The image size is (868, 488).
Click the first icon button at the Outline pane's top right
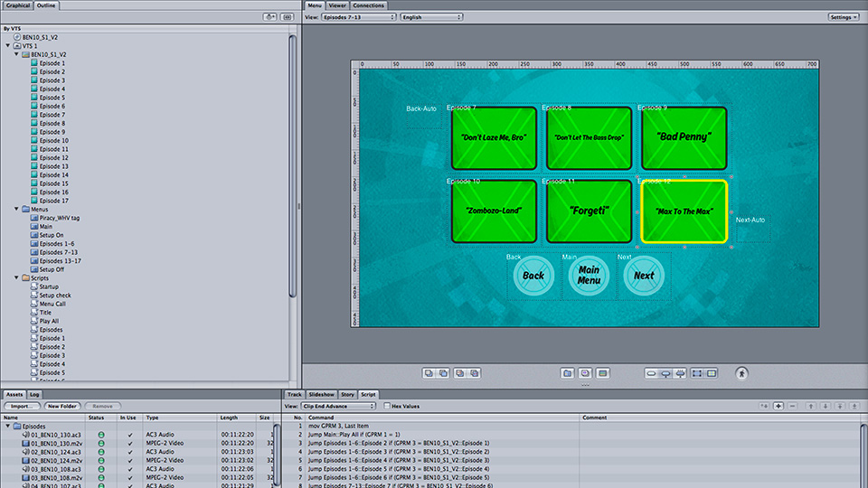pyautogui.click(x=269, y=17)
